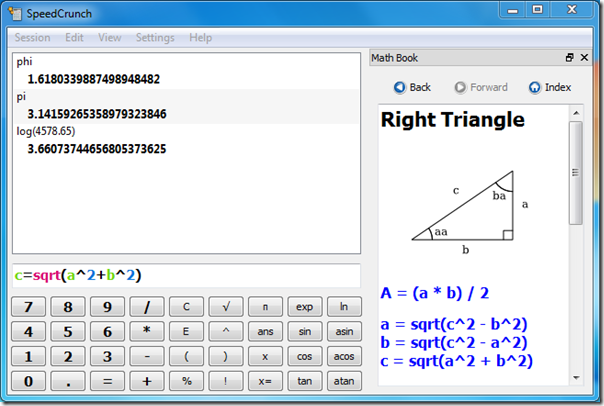The height and width of the screenshot is (406, 604).
Task: Select the log(4578.65) expression in history
Action: 46,131
